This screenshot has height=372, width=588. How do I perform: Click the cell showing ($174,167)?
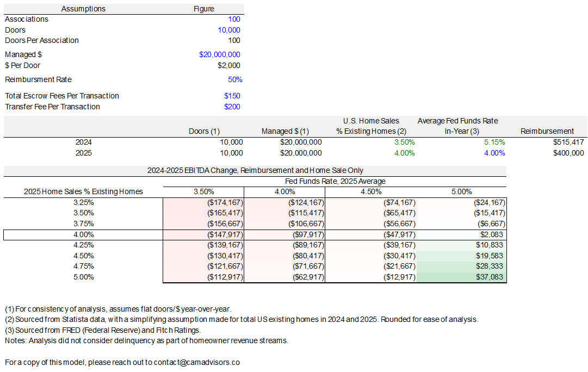(x=203, y=203)
